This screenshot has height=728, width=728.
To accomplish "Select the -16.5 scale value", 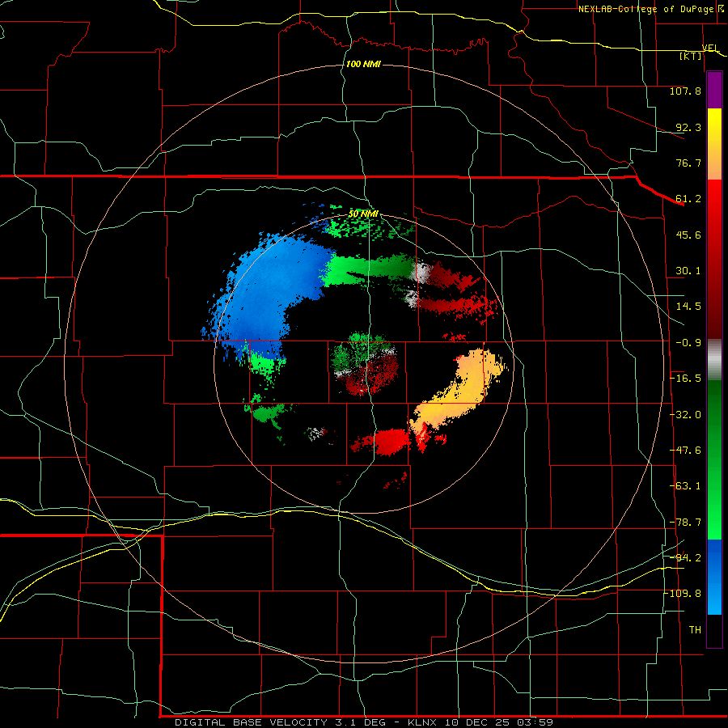I will [685, 379].
